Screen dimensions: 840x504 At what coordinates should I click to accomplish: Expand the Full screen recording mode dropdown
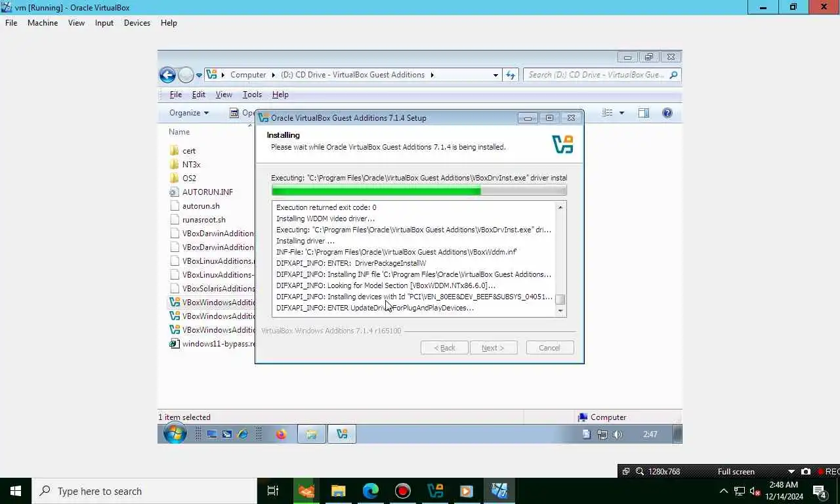click(791, 471)
